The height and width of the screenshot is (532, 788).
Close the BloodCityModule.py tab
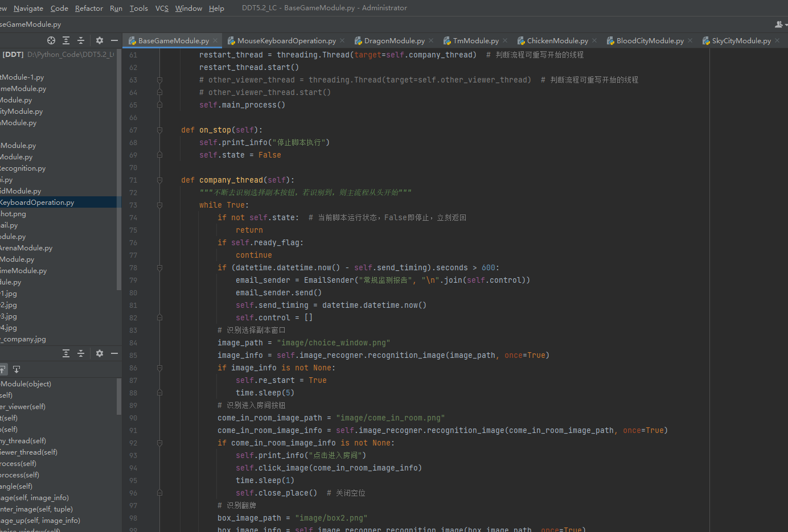(690, 40)
